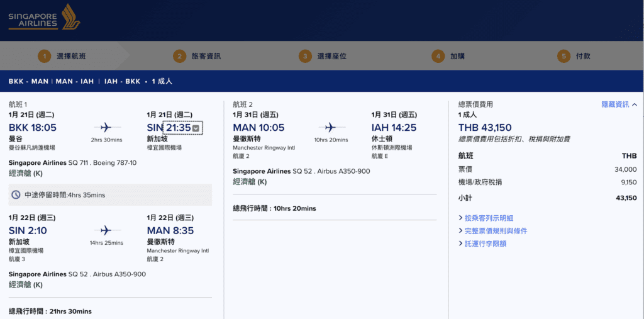Click the BKK 18:05 departure time
Viewport: 644px width, 319px height.
click(x=33, y=128)
